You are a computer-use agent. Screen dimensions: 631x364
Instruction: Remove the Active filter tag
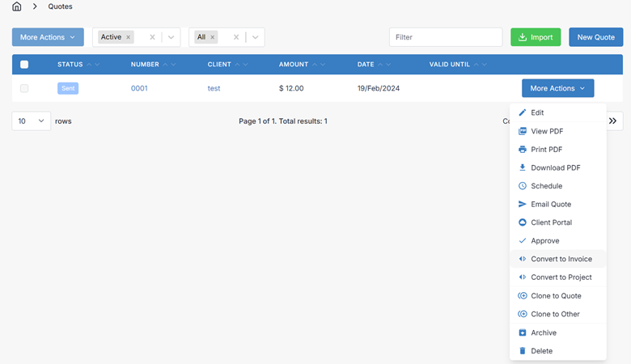point(129,37)
